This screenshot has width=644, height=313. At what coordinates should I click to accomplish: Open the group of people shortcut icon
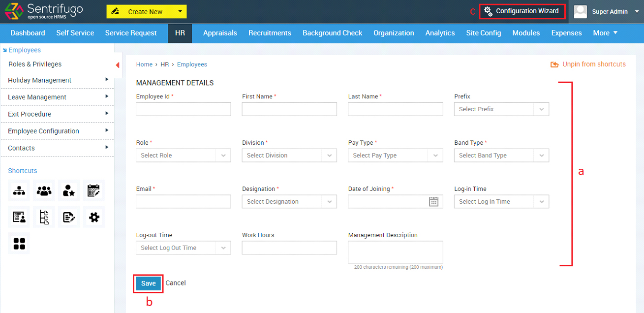click(x=44, y=191)
